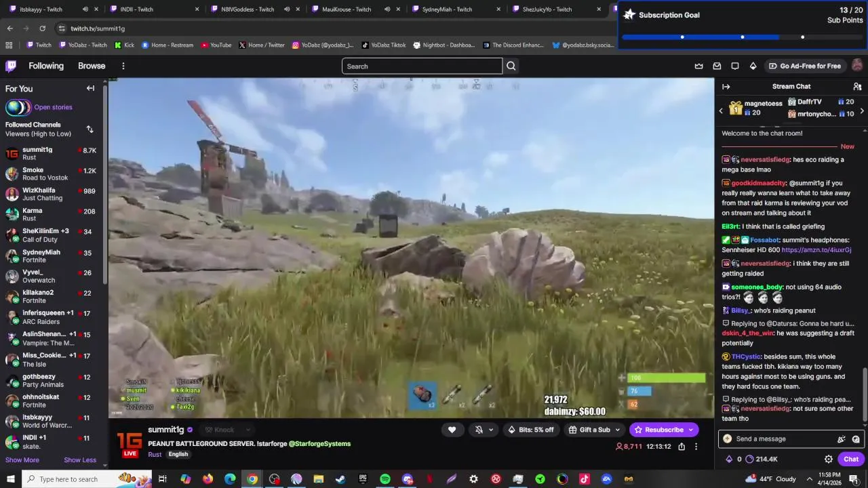868x488 pixels.
Task: Open Kick bookmark
Action: click(124, 45)
